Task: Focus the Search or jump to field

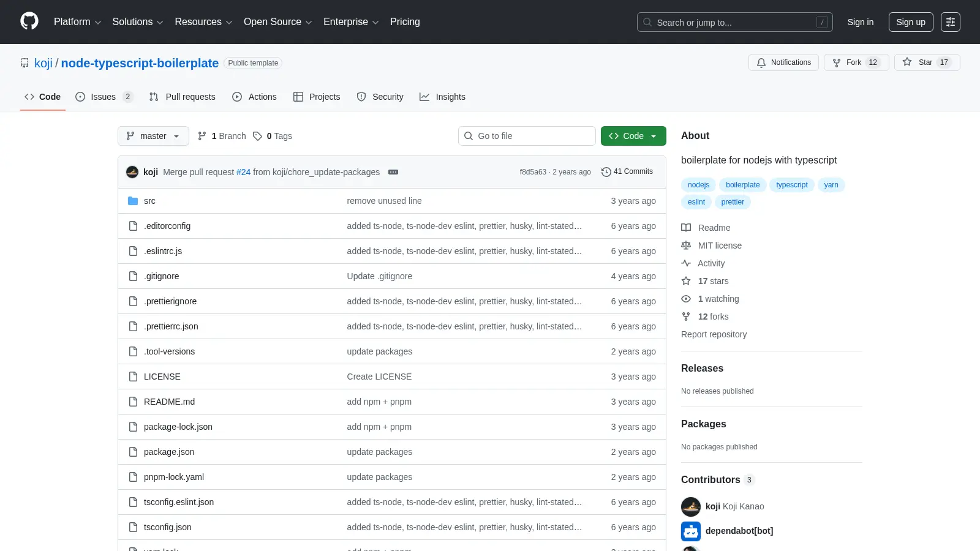Action: (x=734, y=22)
